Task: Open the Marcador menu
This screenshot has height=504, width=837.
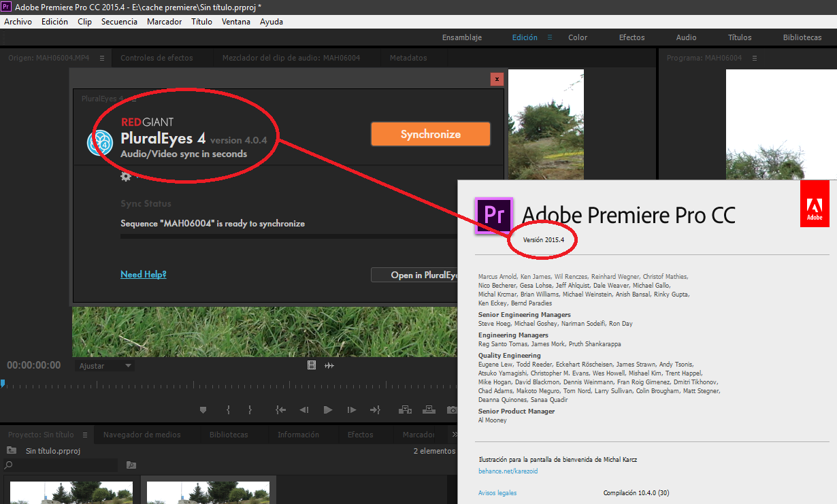Action: point(164,22)
